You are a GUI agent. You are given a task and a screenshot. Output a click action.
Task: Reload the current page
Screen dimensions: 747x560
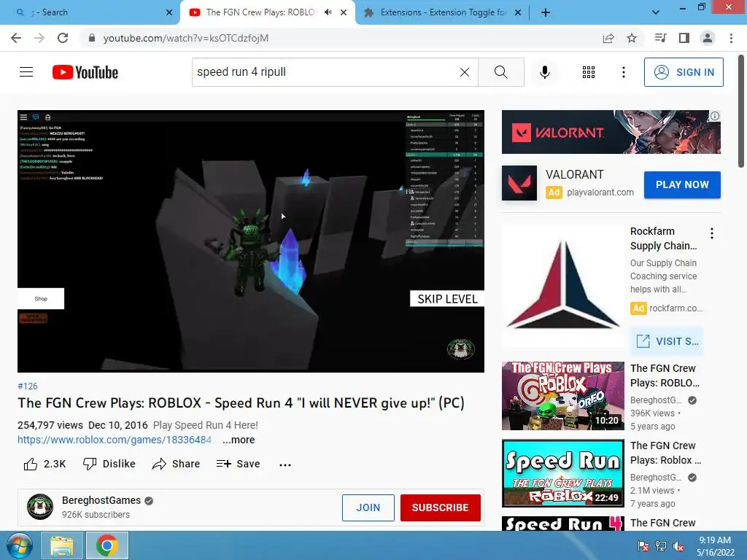tap(63, 38)
